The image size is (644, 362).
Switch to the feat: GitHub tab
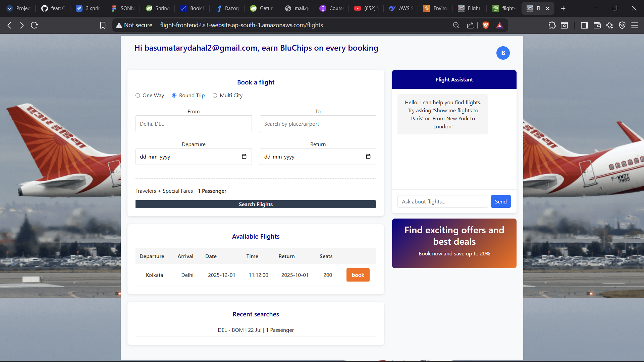[x=53, y=8]
